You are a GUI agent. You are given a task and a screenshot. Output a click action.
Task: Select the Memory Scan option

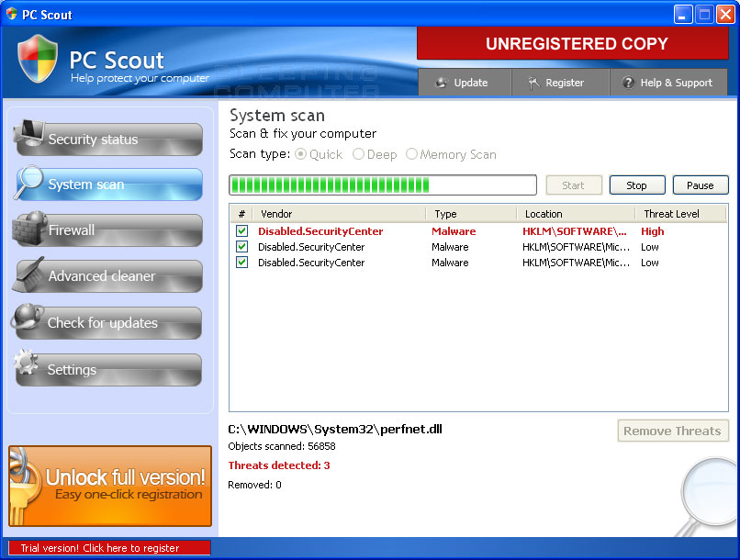413,154
